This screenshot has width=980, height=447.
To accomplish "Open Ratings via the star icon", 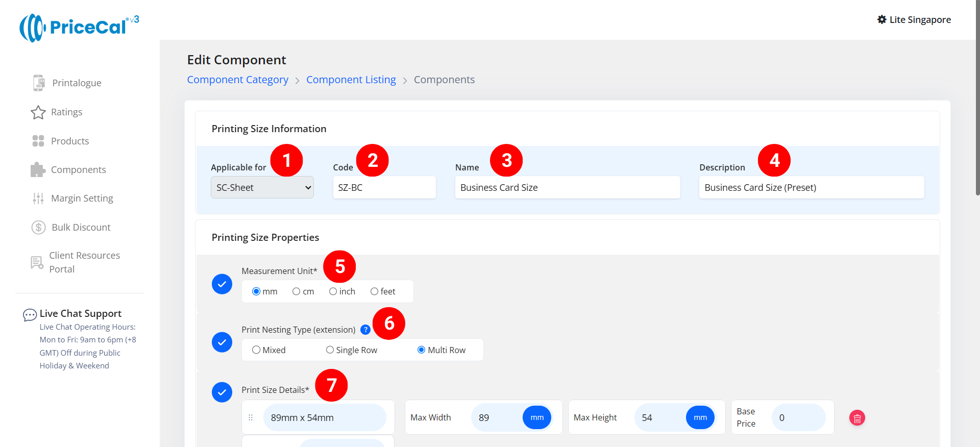I will pos(38,112).
